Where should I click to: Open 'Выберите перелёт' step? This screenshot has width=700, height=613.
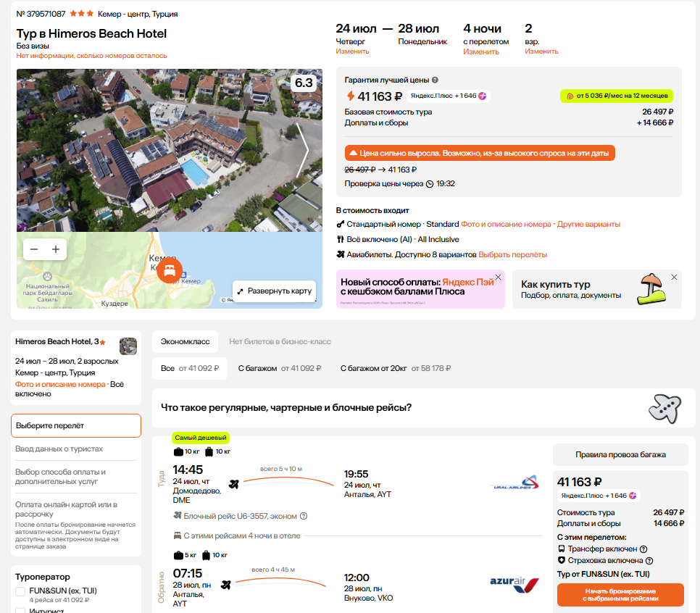point(76,425)
